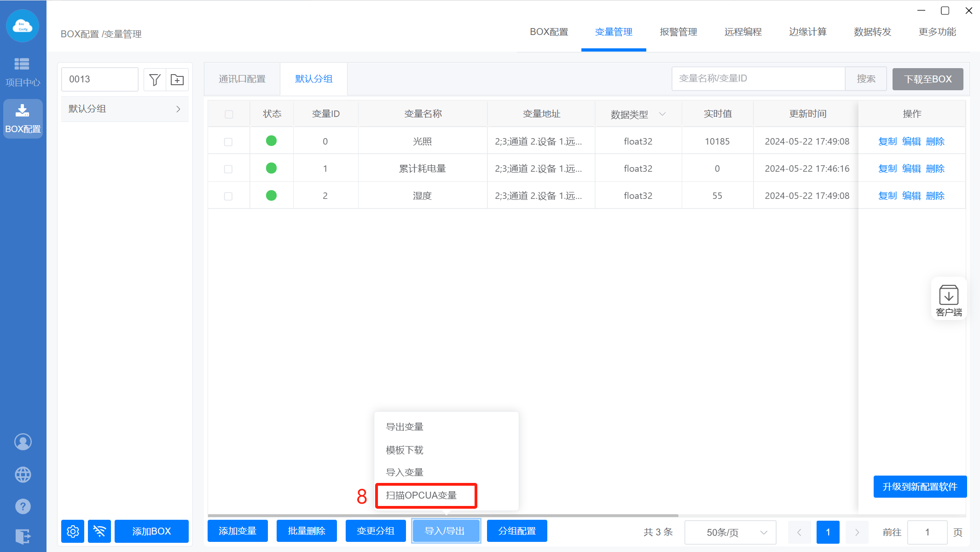Click the filter funnel icon

155,80
